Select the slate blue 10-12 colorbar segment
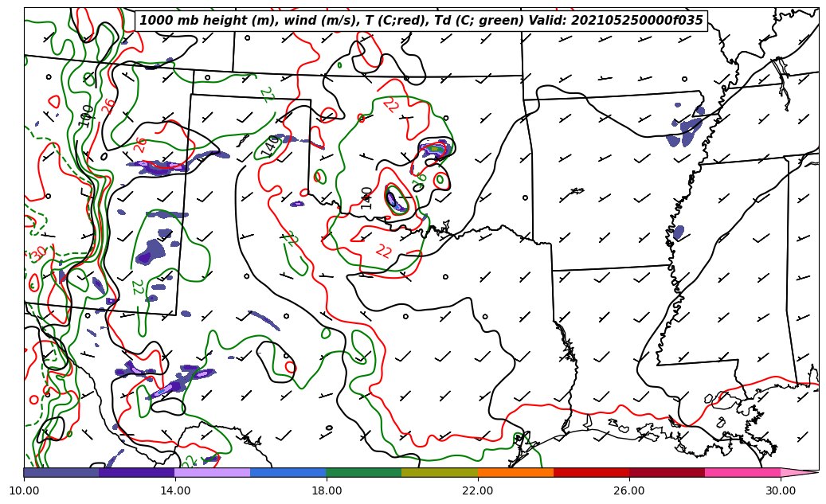The width and height of the screenshot is (826, 504). [x=61, y=472]
